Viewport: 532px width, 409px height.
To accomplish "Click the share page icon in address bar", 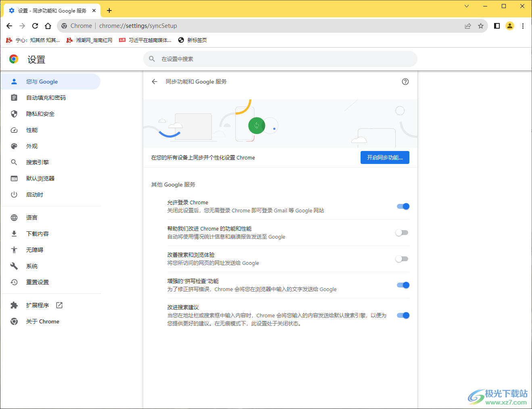I will coord(468,26).
